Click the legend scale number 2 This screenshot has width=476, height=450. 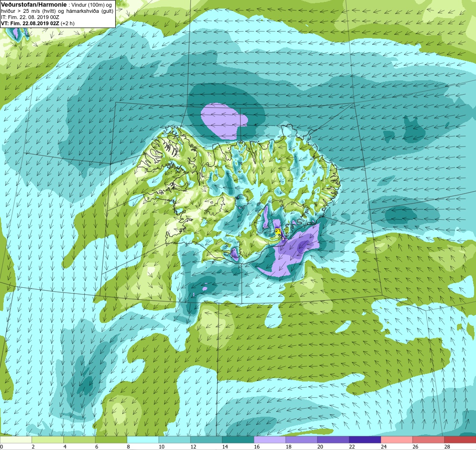coord(33,447)
